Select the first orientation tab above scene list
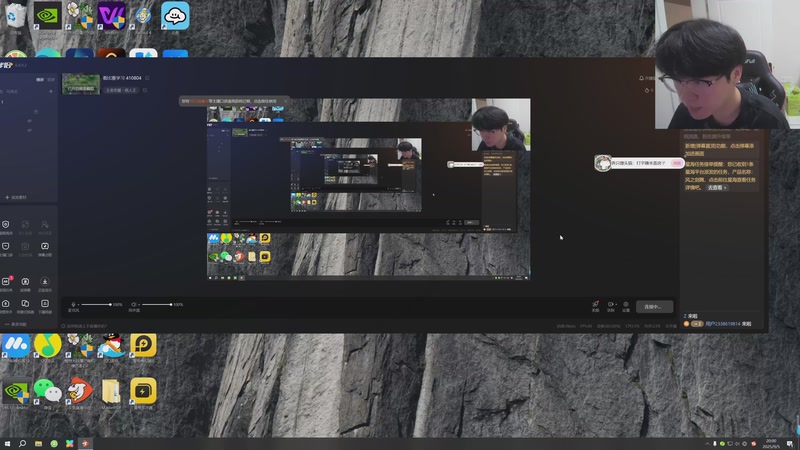The width and height of the screenshot is (800, 450). [40, 80]
